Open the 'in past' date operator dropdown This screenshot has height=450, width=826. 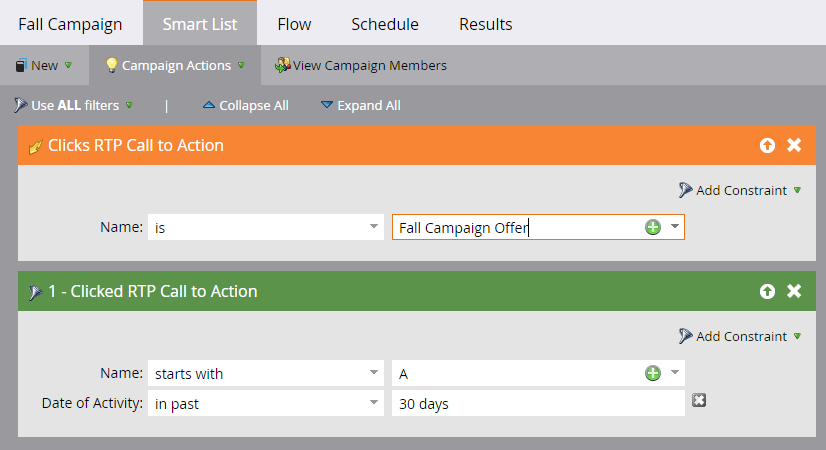pos(374,403)
